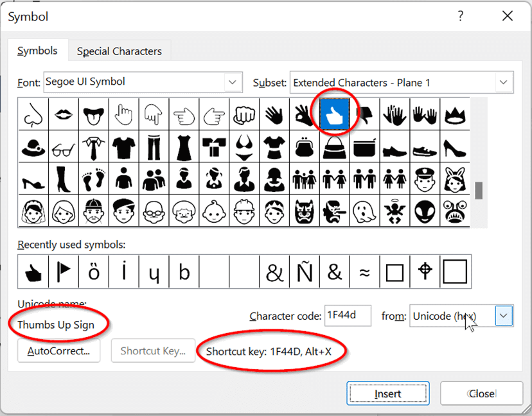Expand the Subset dropdown
Image resolution: width=532 pixels, height=416 pixels.
(504, 82)
